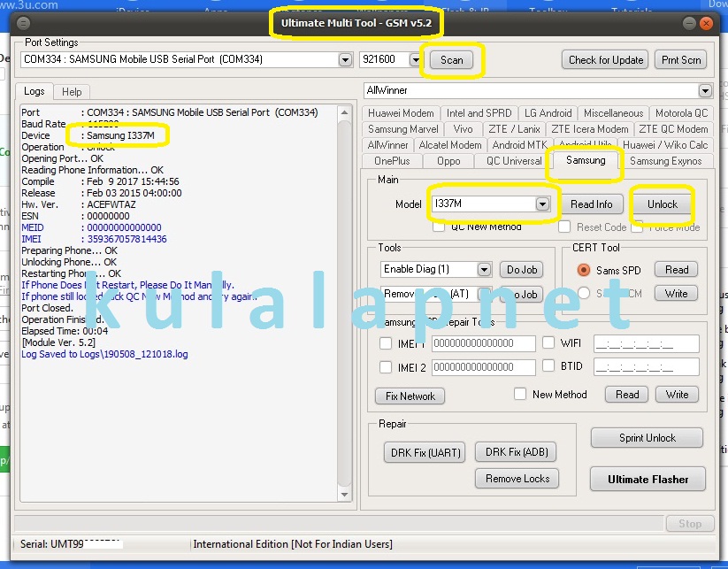The height and width of the screenshot is (569, 728).
Task: Open the OnePlus tab
Action: point(392,161)
